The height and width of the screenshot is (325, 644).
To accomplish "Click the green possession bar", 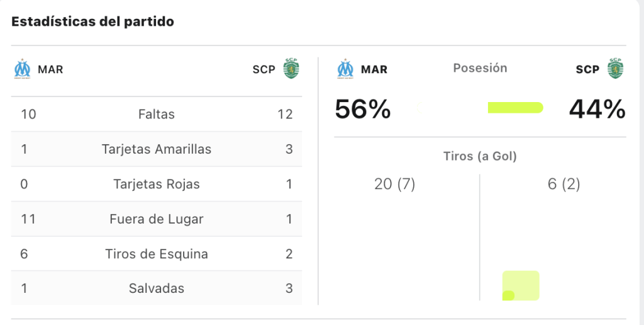I will click(x=516, y=108).
